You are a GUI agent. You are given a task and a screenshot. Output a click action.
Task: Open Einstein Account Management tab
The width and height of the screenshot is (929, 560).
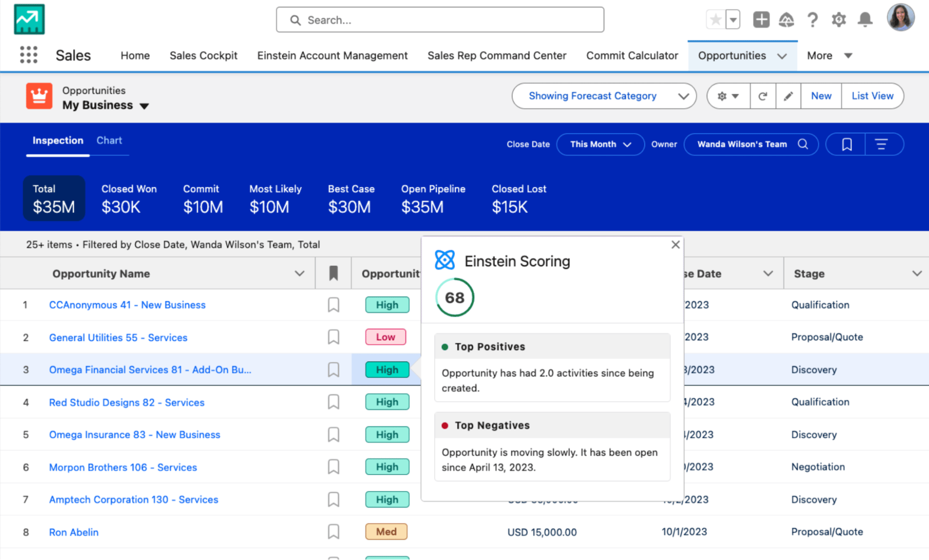[x=332, y=55]
